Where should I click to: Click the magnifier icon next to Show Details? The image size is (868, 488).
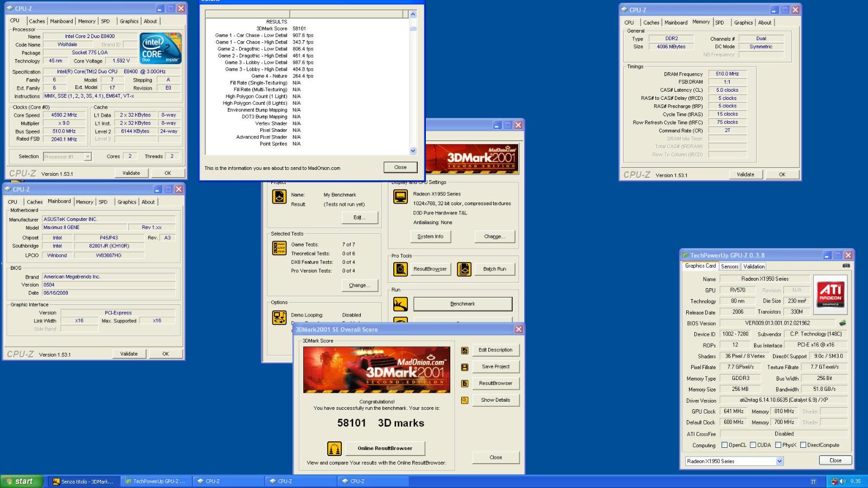pos(464,400)
